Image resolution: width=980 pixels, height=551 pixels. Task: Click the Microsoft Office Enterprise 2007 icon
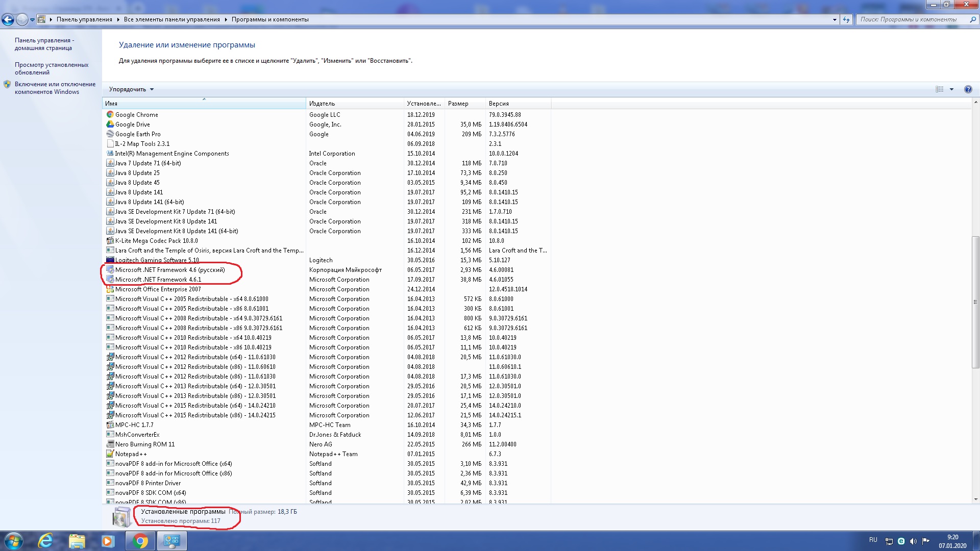point(110,289)
